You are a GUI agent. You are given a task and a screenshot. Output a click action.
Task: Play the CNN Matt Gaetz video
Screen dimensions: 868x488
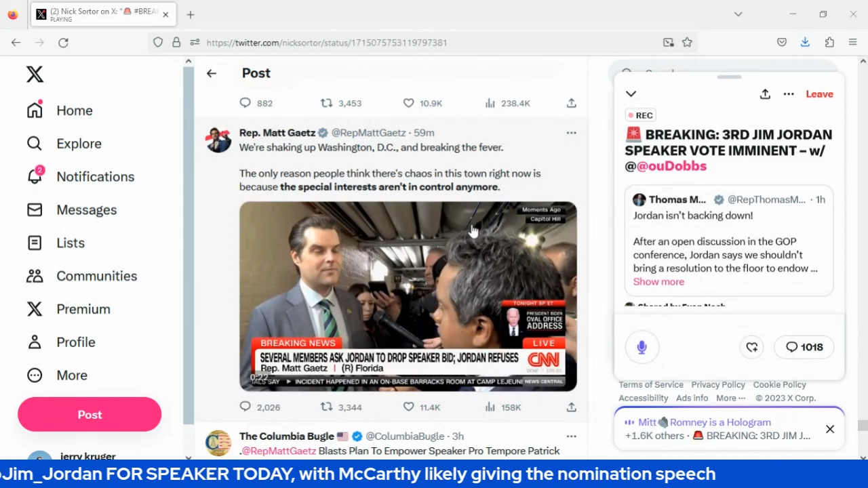click(408, 296)
